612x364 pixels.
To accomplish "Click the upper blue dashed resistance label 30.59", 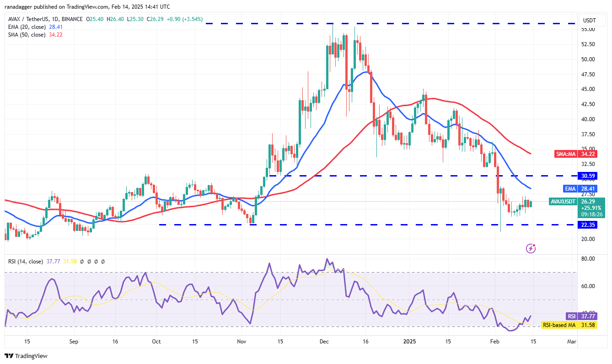I will 587,176.
